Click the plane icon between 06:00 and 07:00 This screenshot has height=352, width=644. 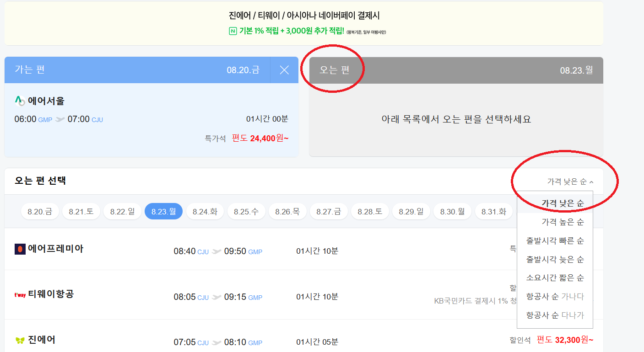pos(60,119)
